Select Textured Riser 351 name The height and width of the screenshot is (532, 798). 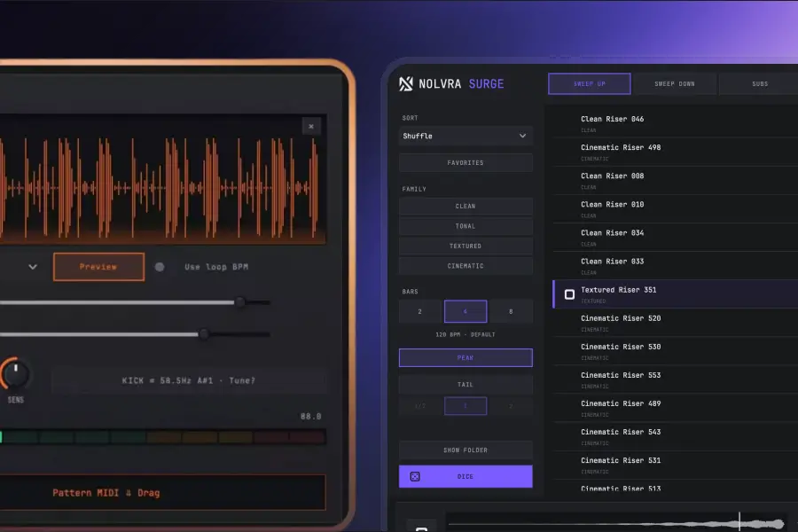[x=618, y=290]
